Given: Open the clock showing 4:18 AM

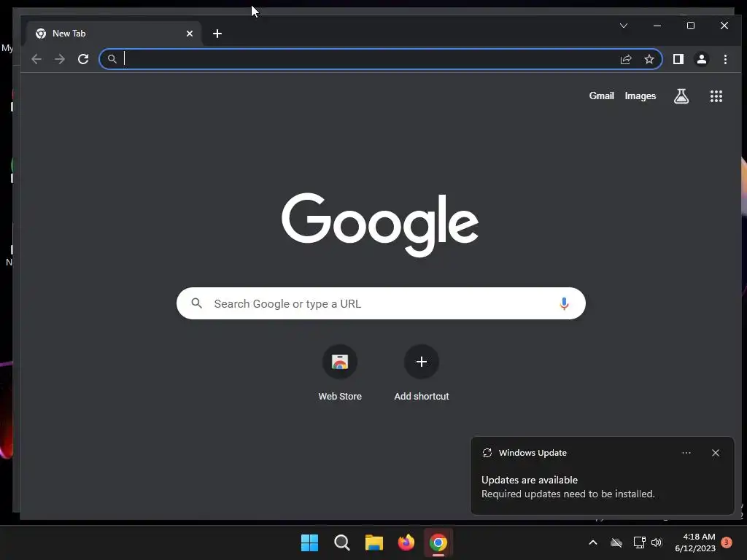Looking at the screenshot, I should pyautogui.click(x=695, y=542).
